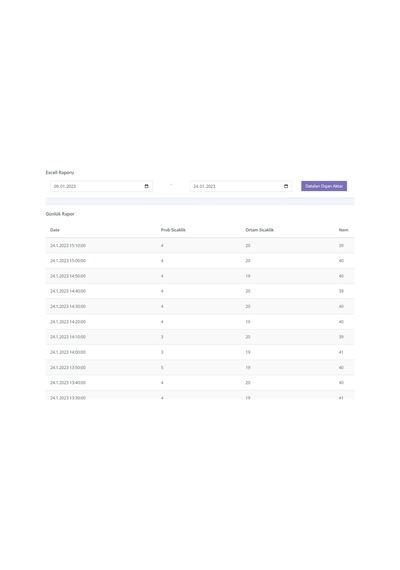
Task: Click Nem value 39 in the 14:40:00 row
Action: (341, 291)
